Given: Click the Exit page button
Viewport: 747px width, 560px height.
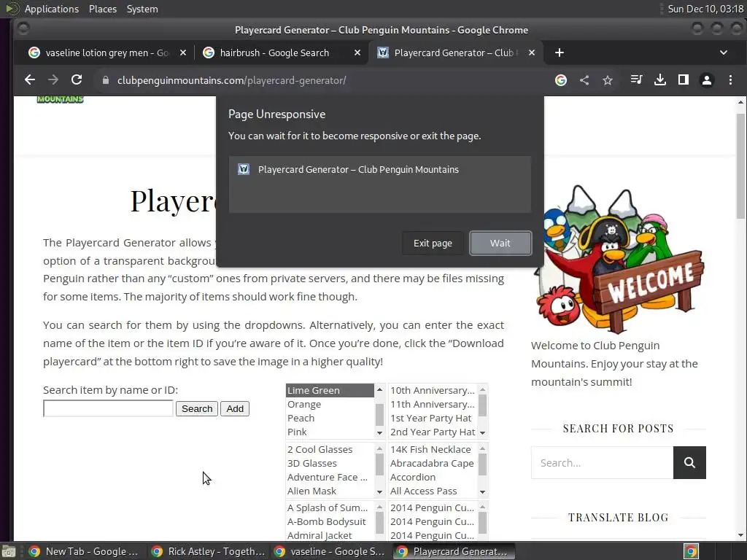Looking at the screenshot, I should [x=433, y=244].
